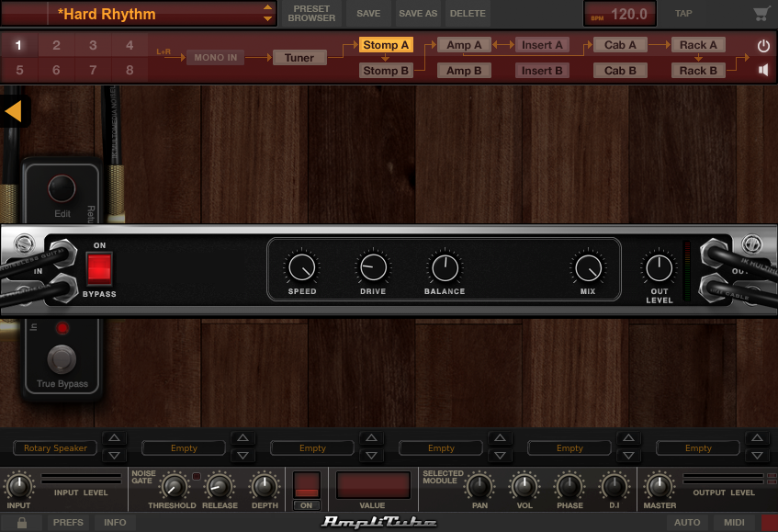Open the Insert A module
The height and width of the screenshot is (532, 778).
coord(542,45)
